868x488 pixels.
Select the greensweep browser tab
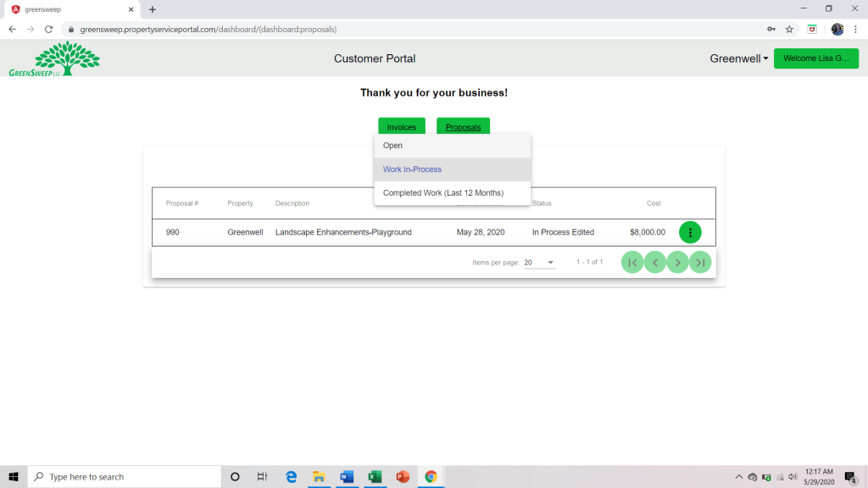[x=70, y=9]
